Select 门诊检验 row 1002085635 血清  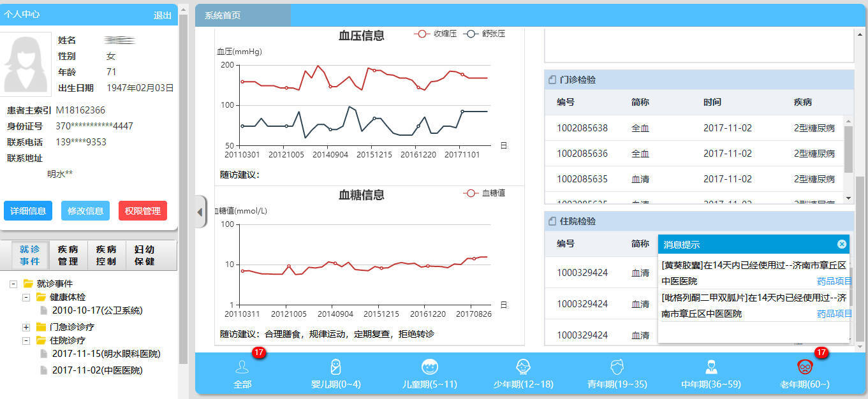tap(694, 179)
